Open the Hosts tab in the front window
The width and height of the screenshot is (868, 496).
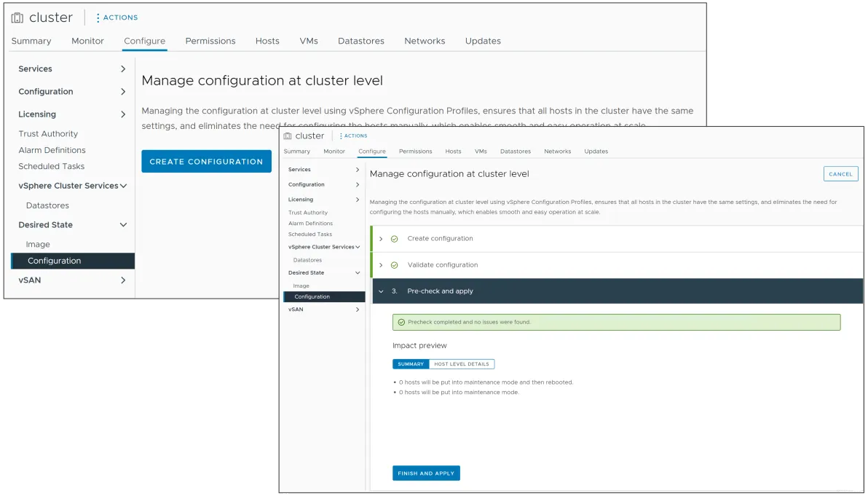click(454, 151)
